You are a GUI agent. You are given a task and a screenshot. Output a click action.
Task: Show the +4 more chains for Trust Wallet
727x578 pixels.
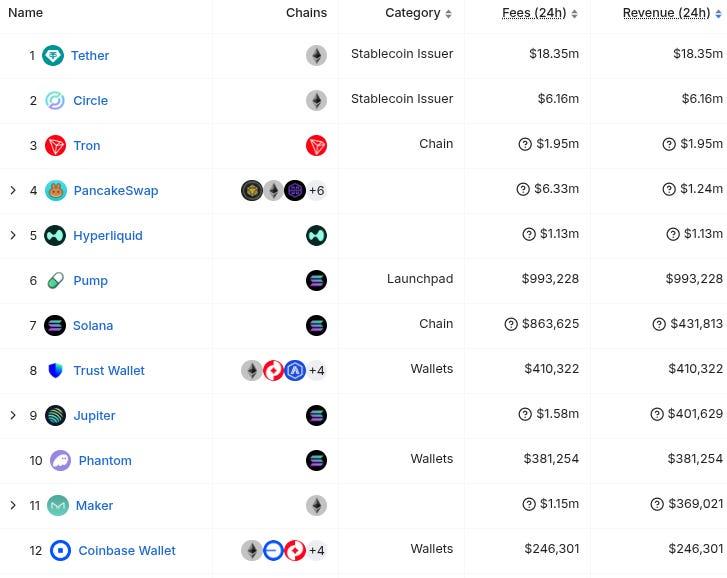[316, 371]
